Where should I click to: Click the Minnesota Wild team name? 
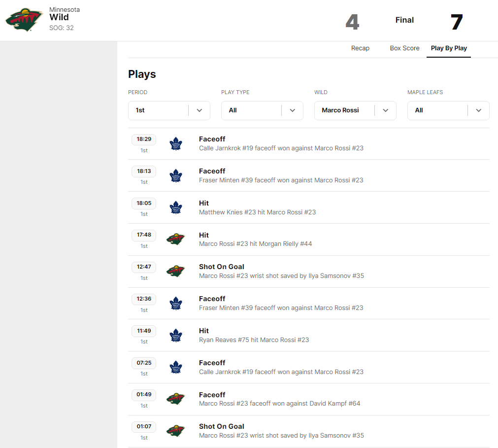click(x=59, y=17)
